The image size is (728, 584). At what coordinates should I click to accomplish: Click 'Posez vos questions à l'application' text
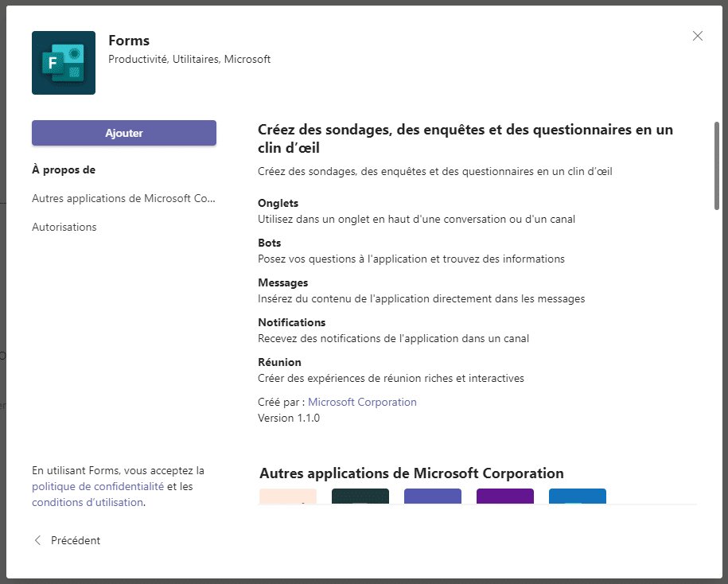(x=411, y=259)
